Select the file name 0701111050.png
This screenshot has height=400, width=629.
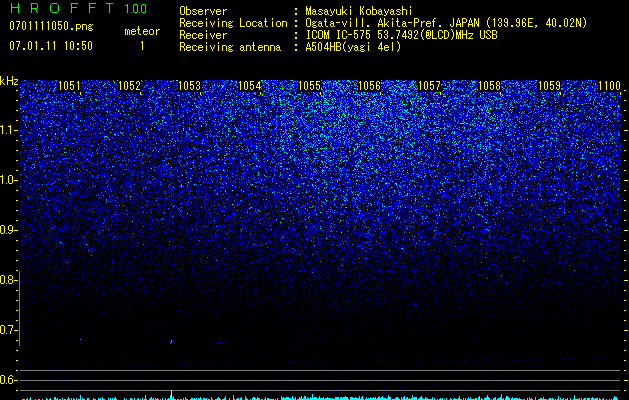[x=51, y=26]
